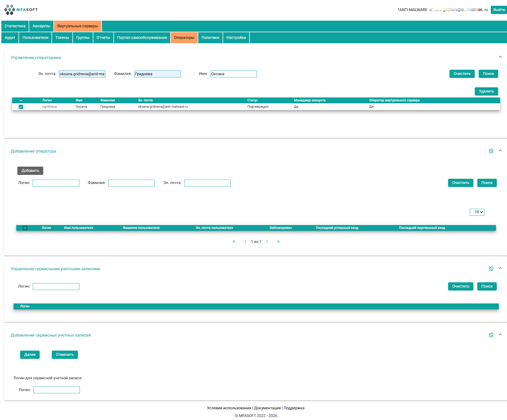Open the Политики tab
The height and width of the screenshot is (420, 507).
coord(210,38)
